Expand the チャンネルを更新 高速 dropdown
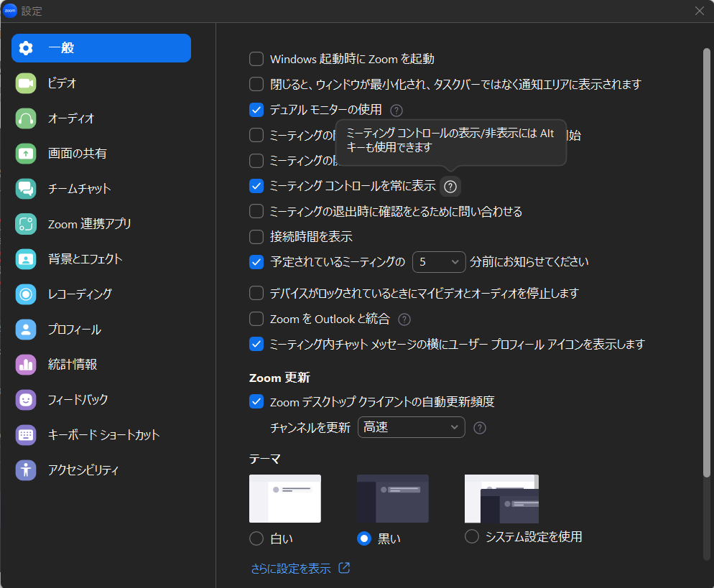 coord(411,427)
